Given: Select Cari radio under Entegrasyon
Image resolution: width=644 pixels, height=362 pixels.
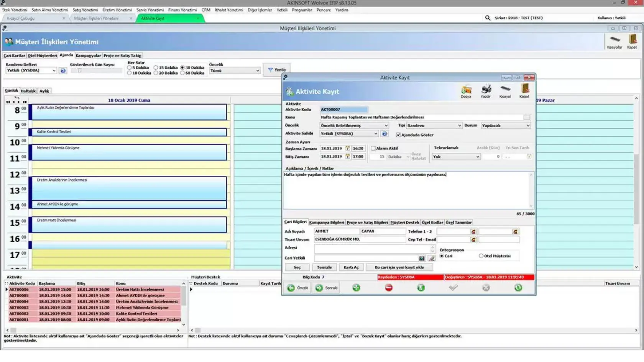Looking at the screenshot, I should point(442,256).
